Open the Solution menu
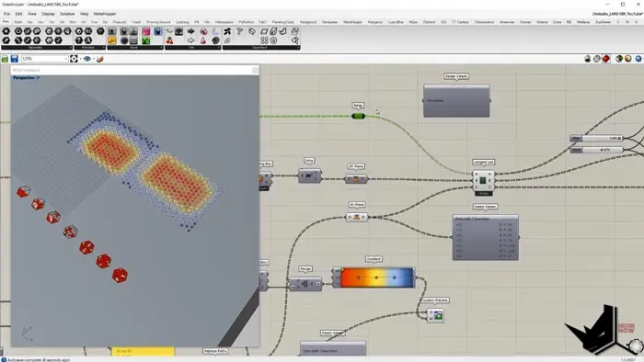 pos(67,14)
